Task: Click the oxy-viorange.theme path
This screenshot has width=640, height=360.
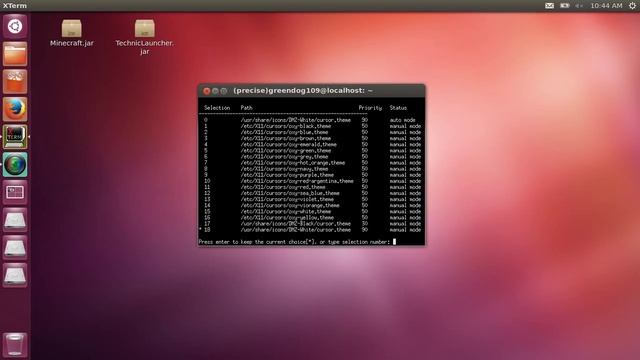Action: click(290, 206)
